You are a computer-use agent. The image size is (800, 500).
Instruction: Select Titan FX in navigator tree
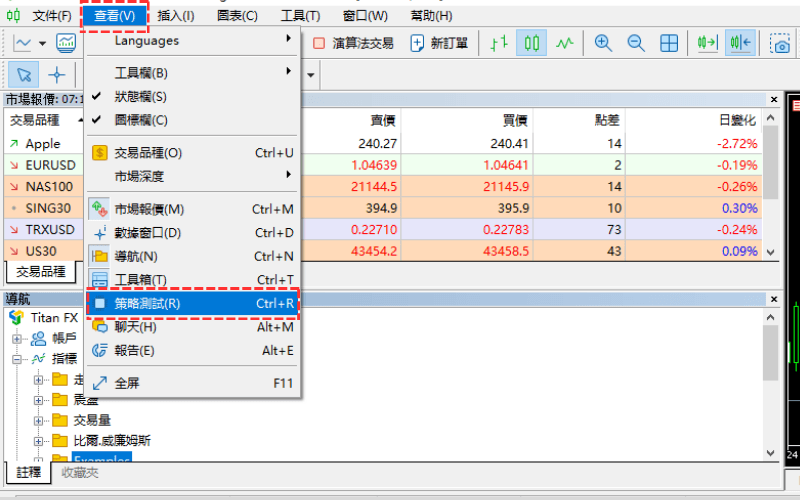[54, 318]
